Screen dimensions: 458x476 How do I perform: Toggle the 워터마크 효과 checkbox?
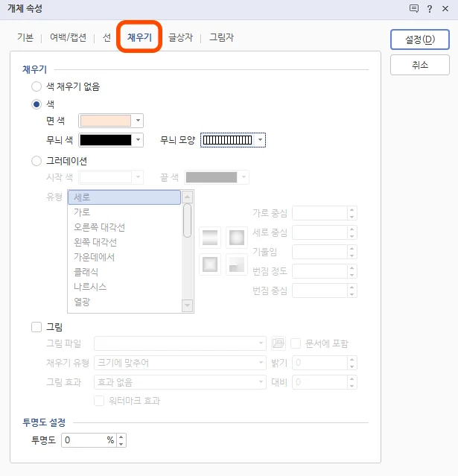(x=99, y=401)
